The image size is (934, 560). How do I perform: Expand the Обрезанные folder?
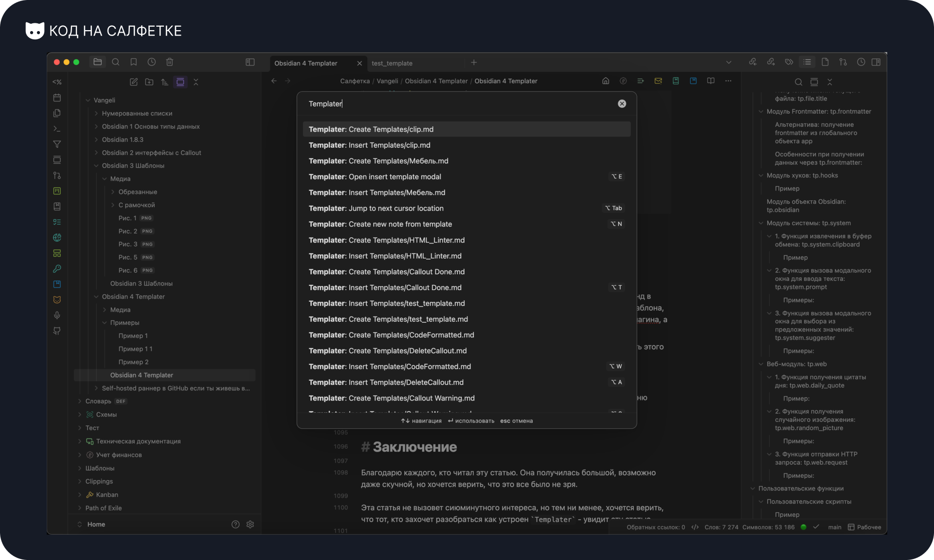click(x=113, y=192)
